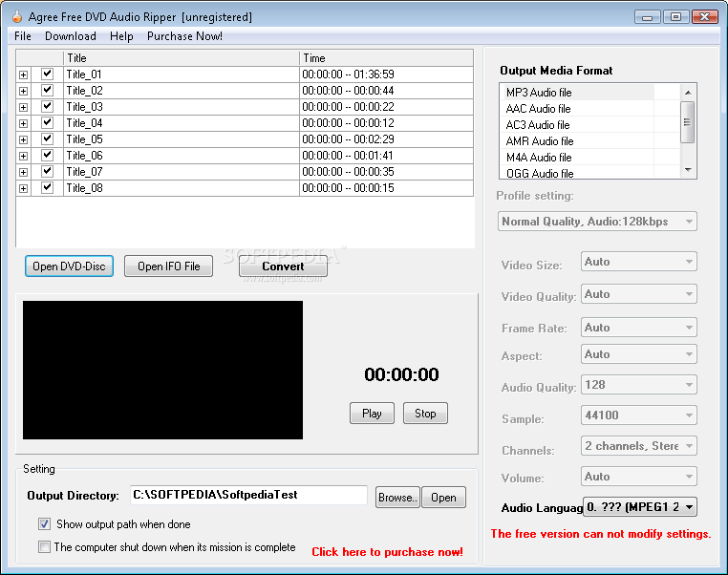Image resolution: width=728 pixels, height=575 pixels.
Task: Uncheck the Title_05 checkbox
Action: click(47, 138)
